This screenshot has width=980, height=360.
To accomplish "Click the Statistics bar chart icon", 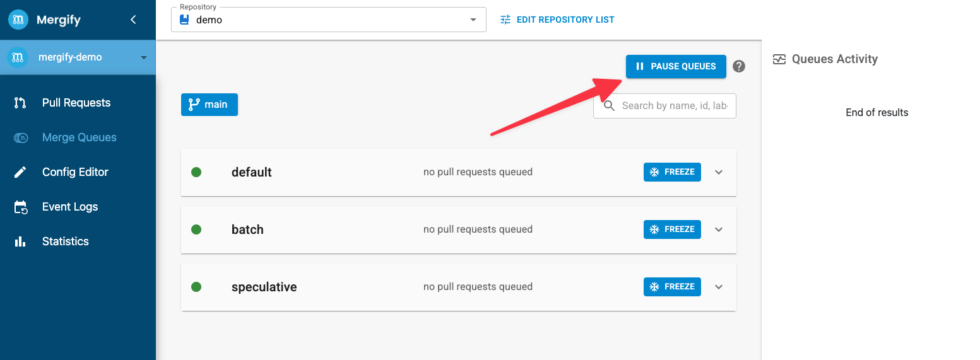I will coord(20,241).
